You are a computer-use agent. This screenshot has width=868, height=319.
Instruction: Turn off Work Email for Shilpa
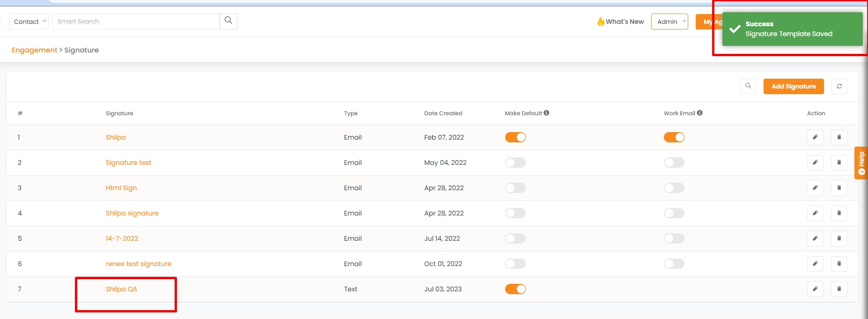pyautogui.click(x=674, y=137)
